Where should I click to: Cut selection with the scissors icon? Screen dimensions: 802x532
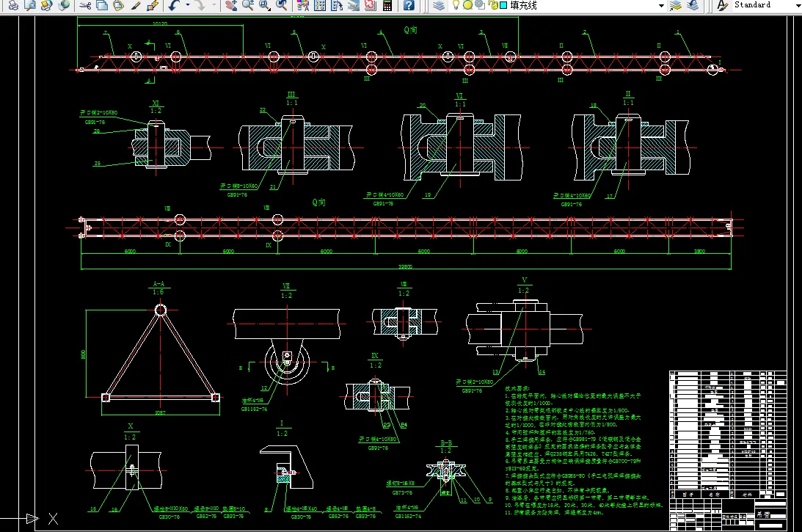click(x=85, y=5)
